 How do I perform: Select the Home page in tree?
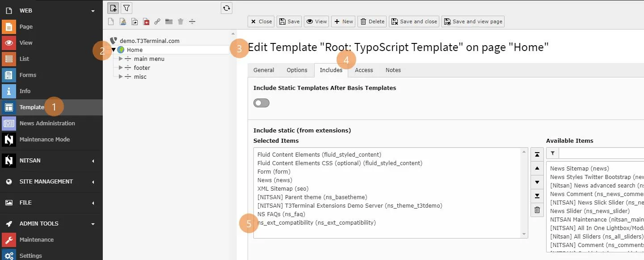point(135,50)
